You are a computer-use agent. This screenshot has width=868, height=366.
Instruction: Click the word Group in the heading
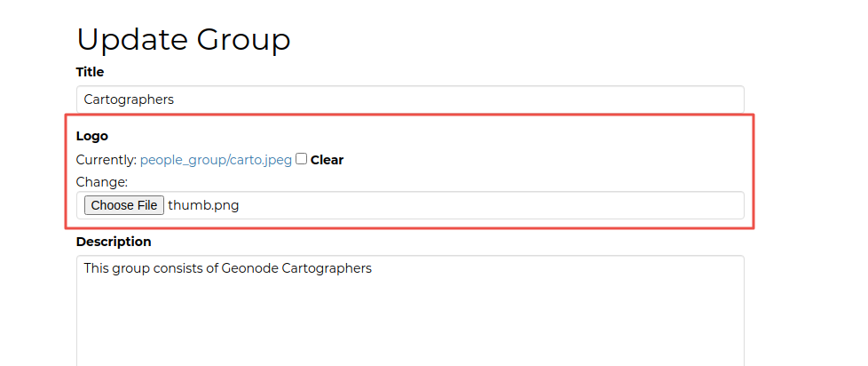pyautogui.click(x=242, y=39)
